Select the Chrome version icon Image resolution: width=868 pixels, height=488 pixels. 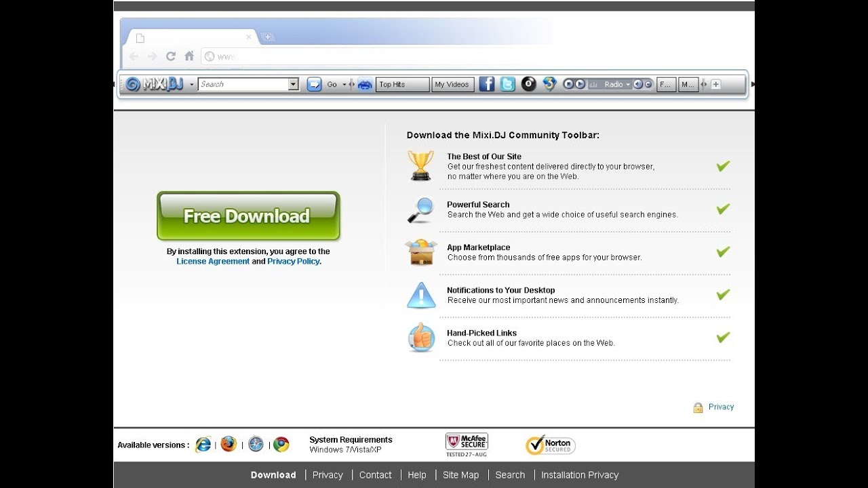281,445
